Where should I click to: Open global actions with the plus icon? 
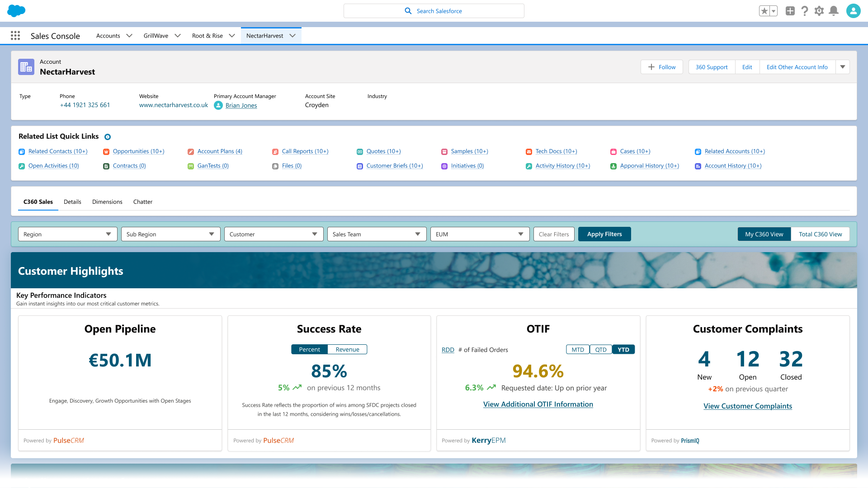click(x=790, y=11)
